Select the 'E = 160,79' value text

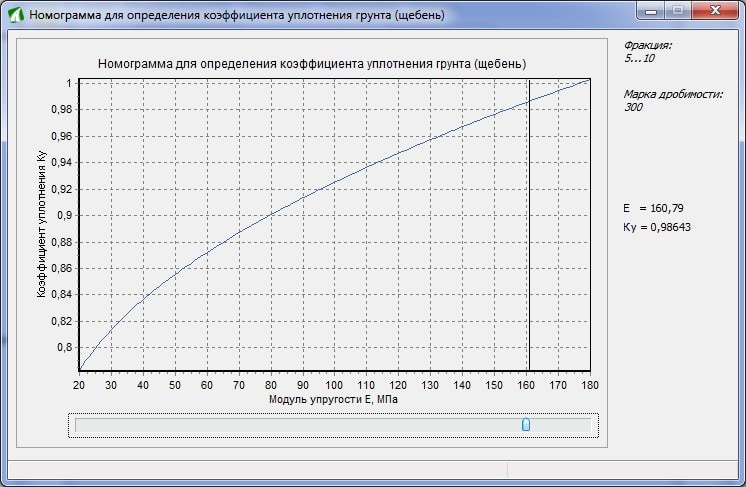pos(653,208)
